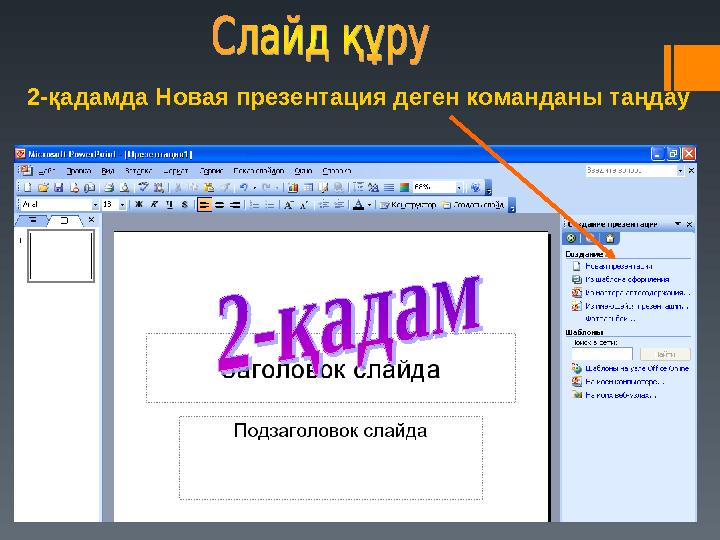Open the Окно menu
This screenshot has width=720, height=540.
click(303, 171)
